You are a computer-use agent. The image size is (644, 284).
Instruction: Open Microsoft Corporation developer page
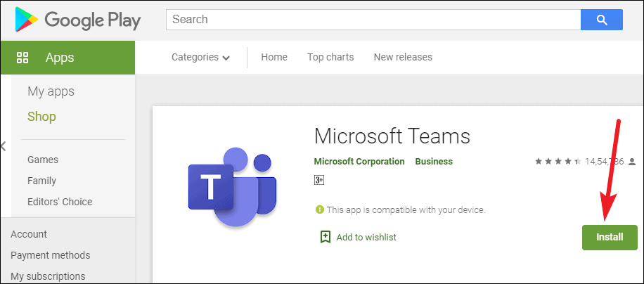tap(359, 161)
